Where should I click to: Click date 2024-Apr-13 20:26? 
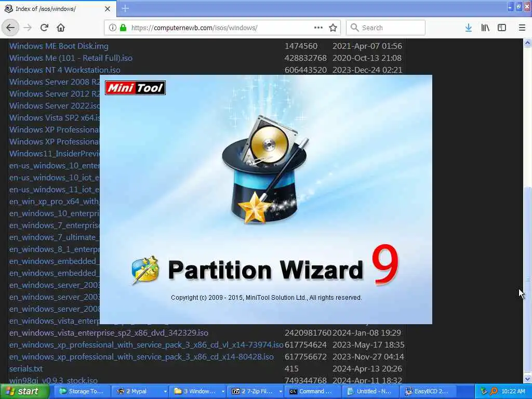point(367,369)
